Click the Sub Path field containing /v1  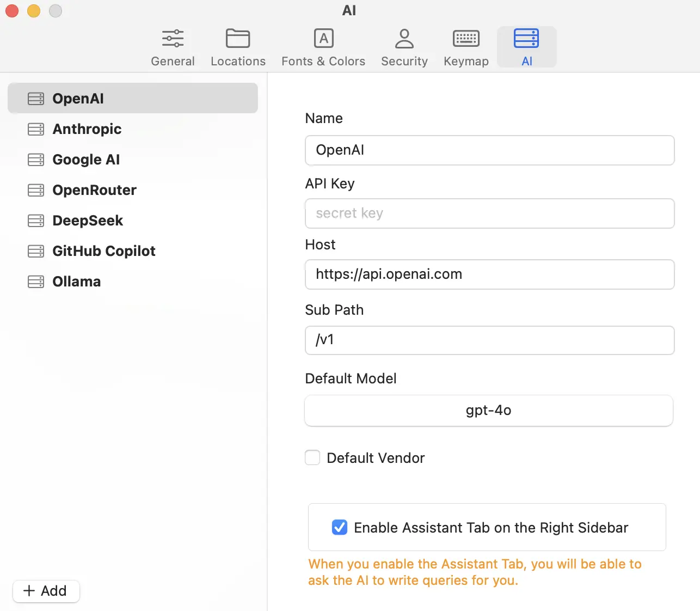coord(489,340)
